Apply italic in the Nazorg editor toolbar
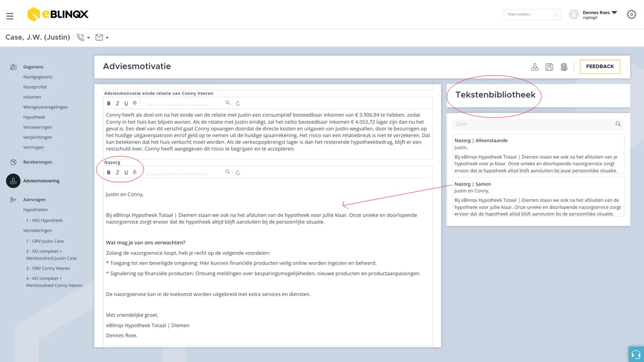The image size is (644, 362). coord(118,172)
